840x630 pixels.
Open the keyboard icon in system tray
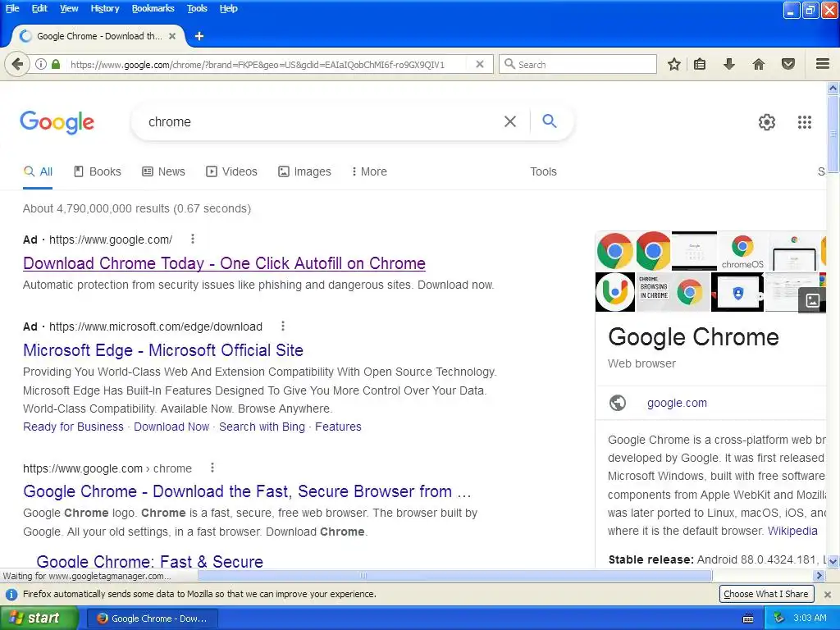(x=748, y=619)
